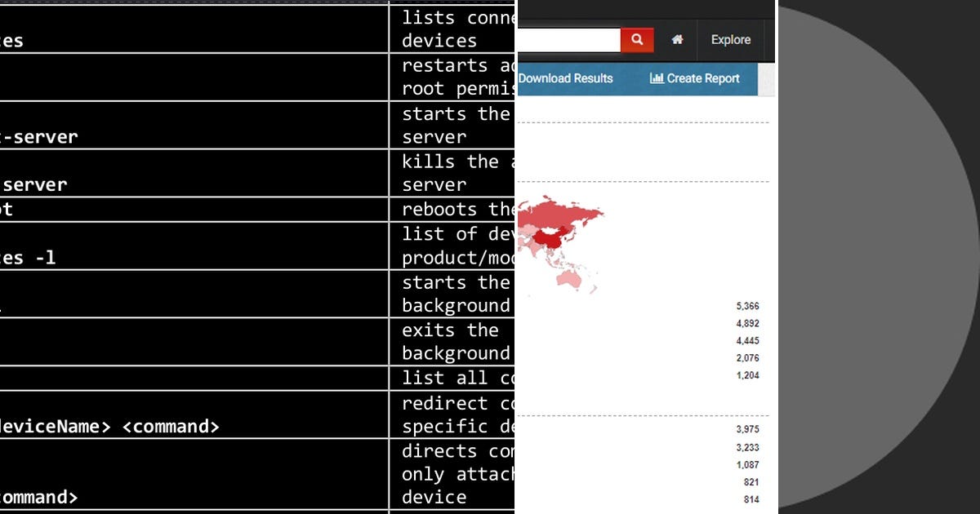Open results for the 5,366 count
Viewport: 980px width, 514px height.
click(x=748, y=305)
